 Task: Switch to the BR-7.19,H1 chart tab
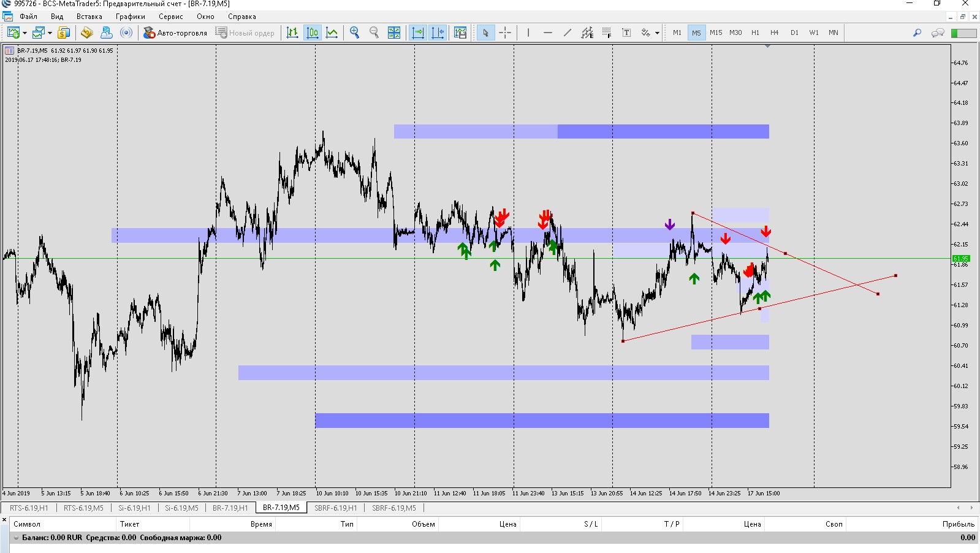[x=230, y=508]
